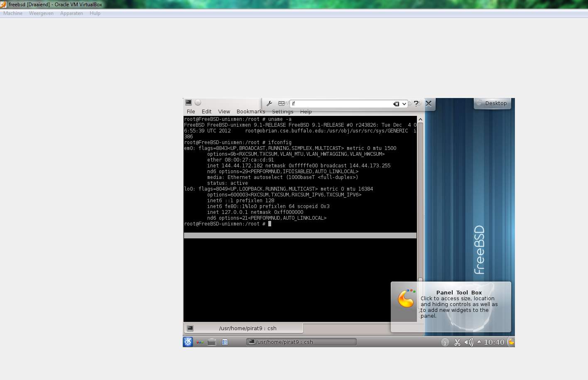Open the Klipper scissors clipboard icon

(x=457, y=342)
